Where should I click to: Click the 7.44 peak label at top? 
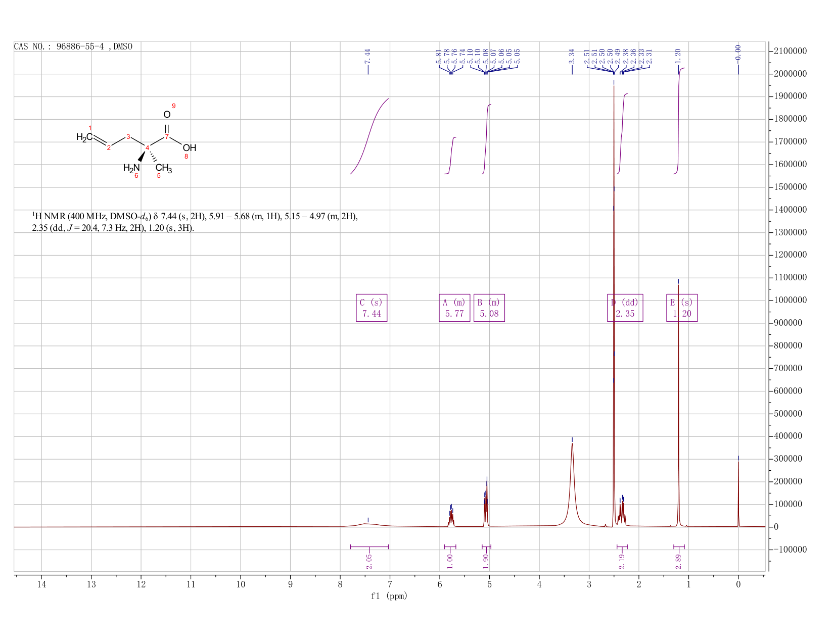pos(368,56)
